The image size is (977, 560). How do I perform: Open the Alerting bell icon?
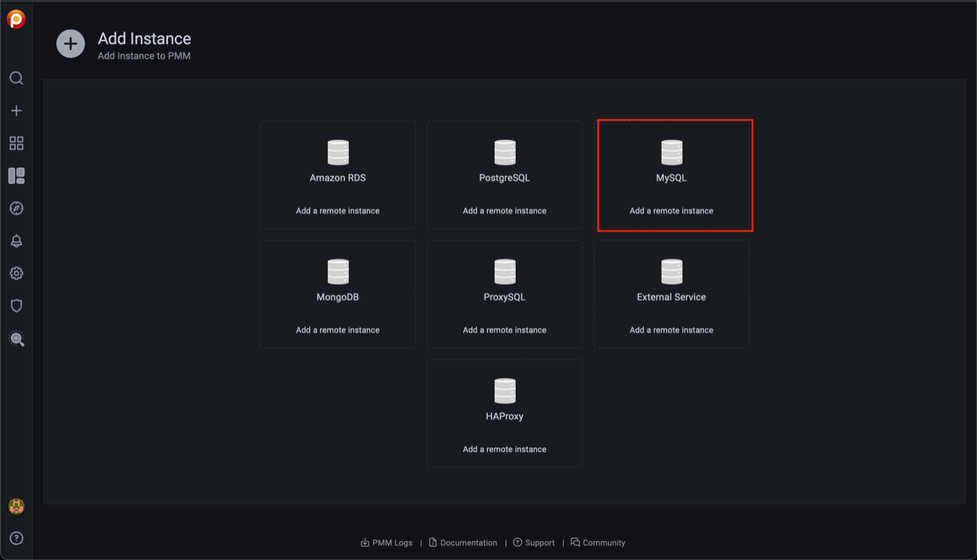point(16,241)
